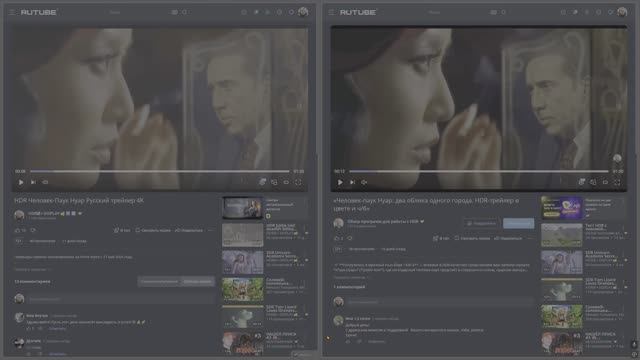This screenshot has width=640, height=360.
Task: Skip to the next video in the left player
Action: pos(33,182)
